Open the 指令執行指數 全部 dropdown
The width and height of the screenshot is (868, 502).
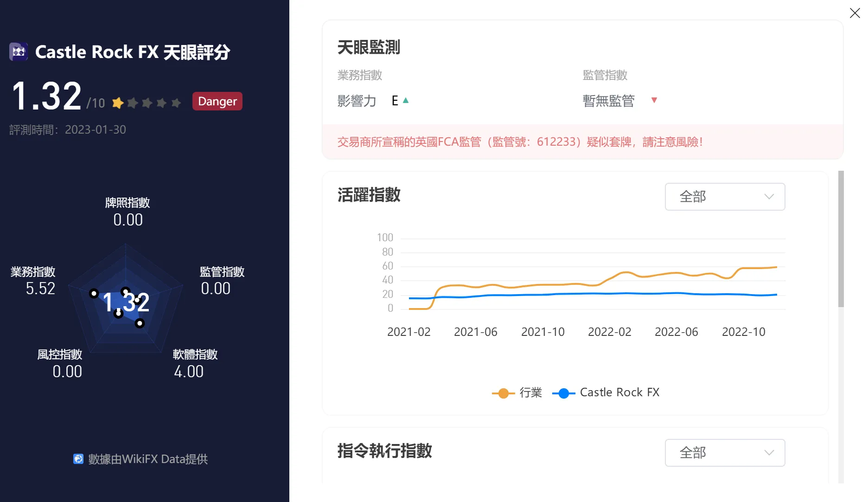click(x=725, y=453)
